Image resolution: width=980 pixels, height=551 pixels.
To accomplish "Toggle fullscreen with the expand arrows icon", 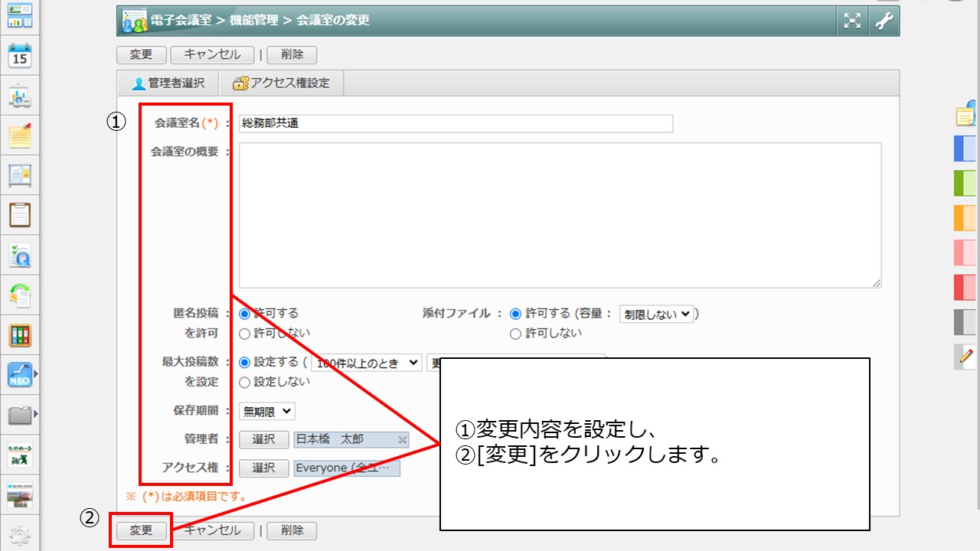I will (x=852, y=21).
